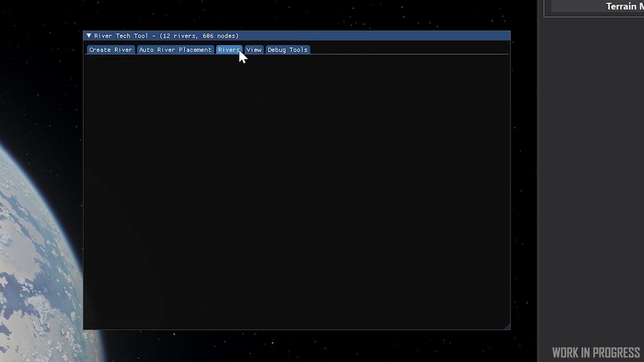
Task: Switch to the Auto River Placement tab
Action: pyautogui.click(x=175, y=50)
